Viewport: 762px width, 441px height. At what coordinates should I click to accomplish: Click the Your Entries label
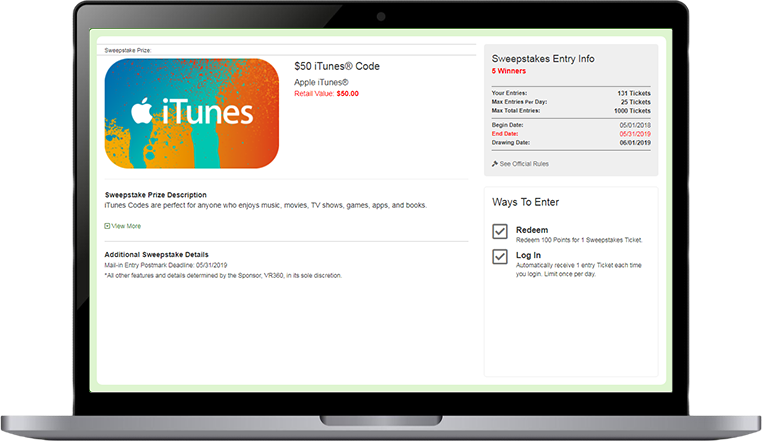(509, 93)
